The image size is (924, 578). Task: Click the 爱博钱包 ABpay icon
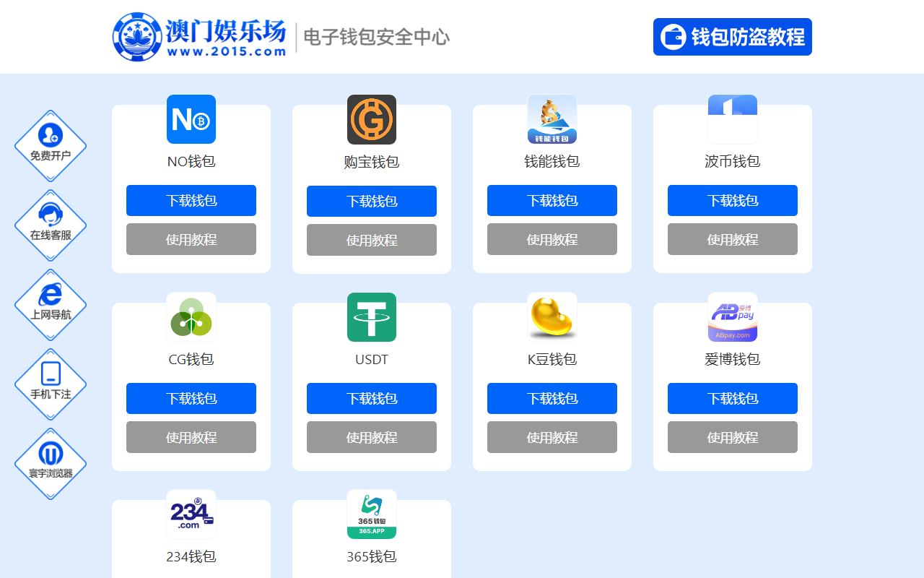(733, 317)
